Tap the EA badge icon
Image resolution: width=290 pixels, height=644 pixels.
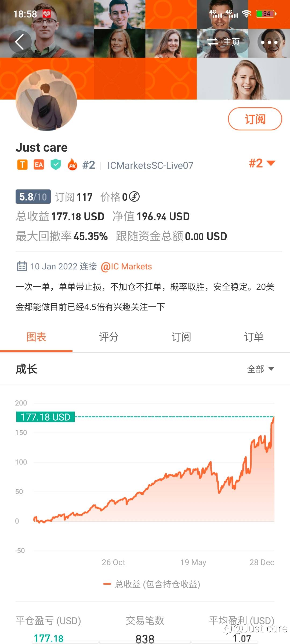point(39,164)
